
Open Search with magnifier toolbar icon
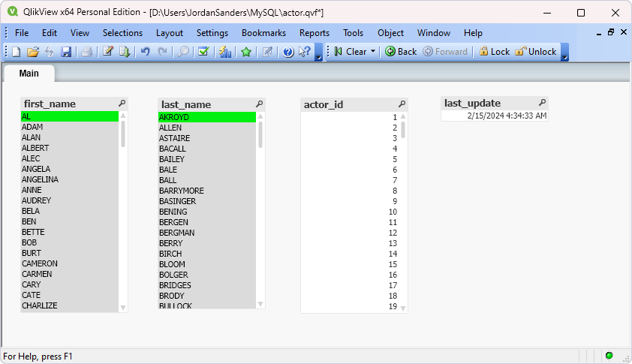183,52
